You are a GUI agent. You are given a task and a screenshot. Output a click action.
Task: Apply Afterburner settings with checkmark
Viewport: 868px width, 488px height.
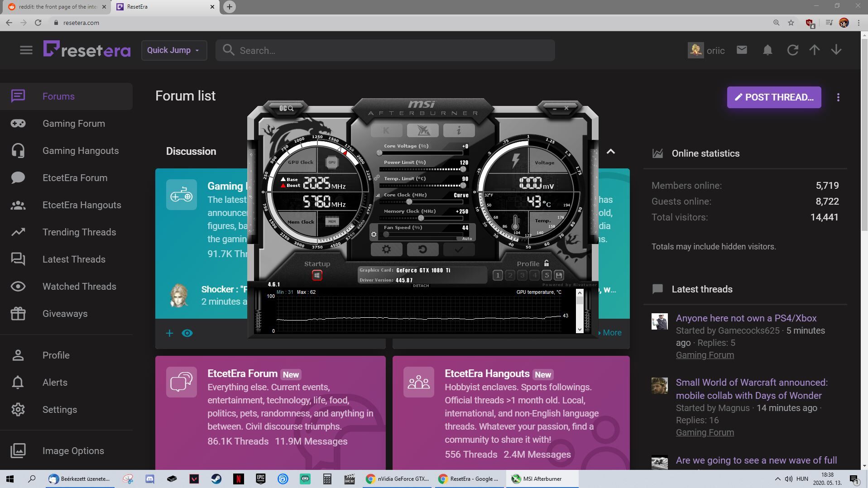point(459,249)
